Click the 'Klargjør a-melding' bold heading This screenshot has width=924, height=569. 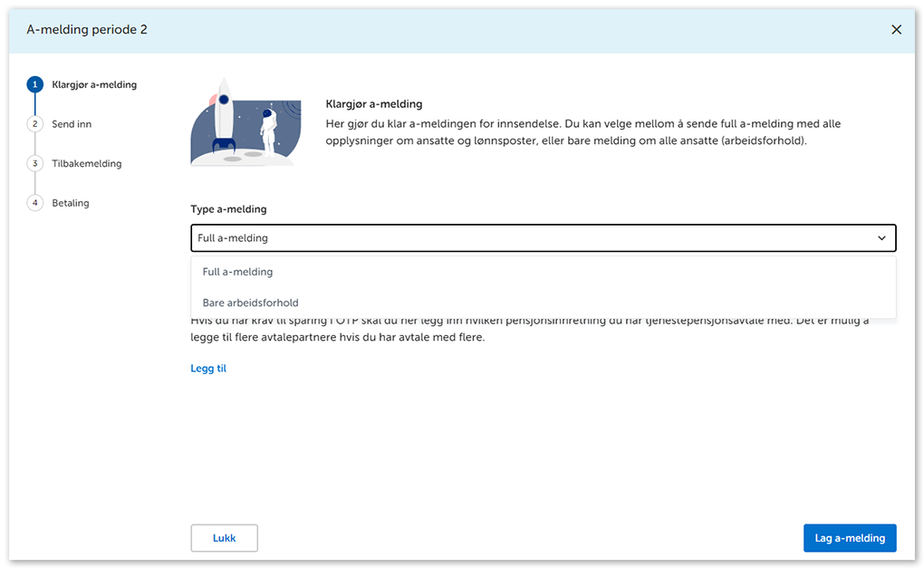373,104
